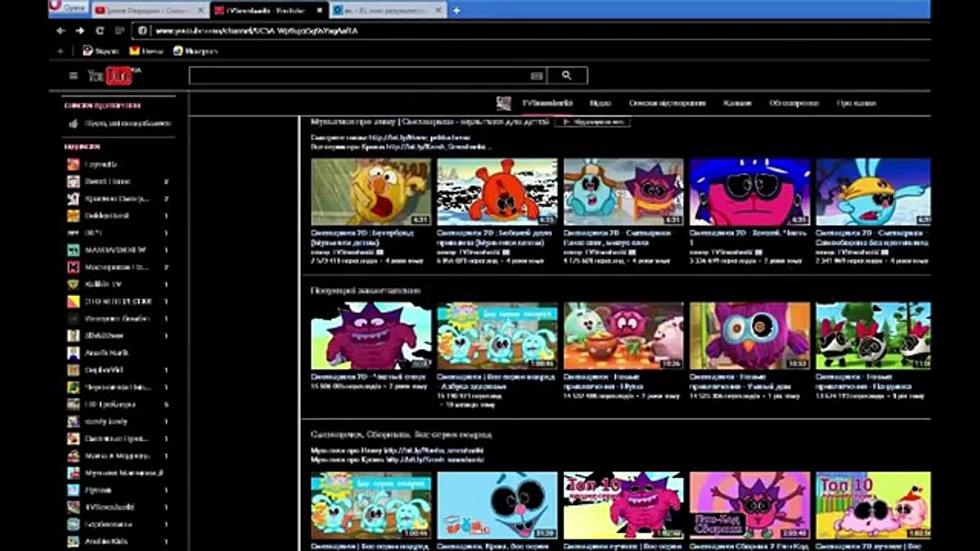
Task: Go forward with the browser forward arrow
Action: coord(80,31)
